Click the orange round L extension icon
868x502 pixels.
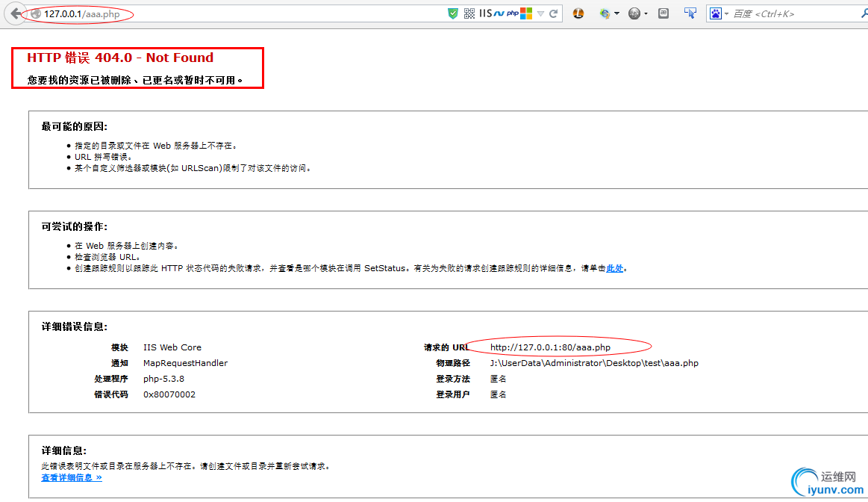pyautogui.click(x=578, y=13)
